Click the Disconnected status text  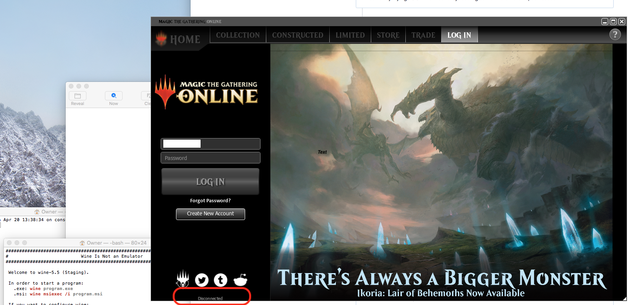[210, 298]
